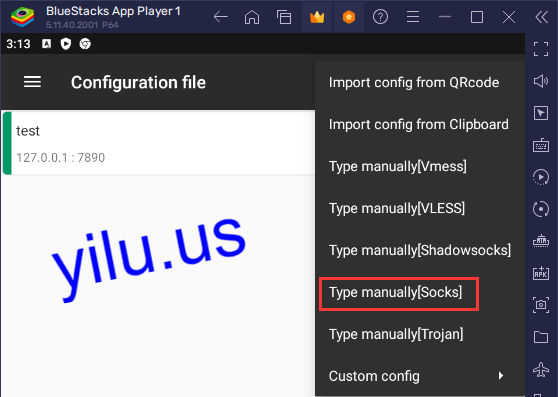
Task: Click the crown premium icon
Action: coord(317,17)
